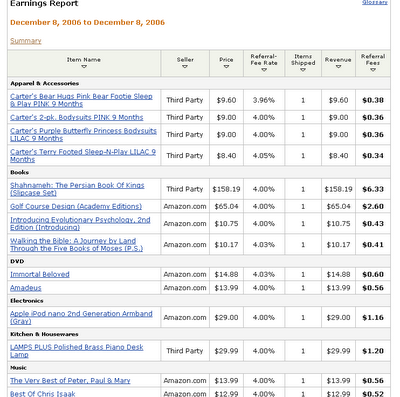Screen dimensions: 400x397
Task: Select the Apparel & Accessories category heading
Action: point(45,83)
